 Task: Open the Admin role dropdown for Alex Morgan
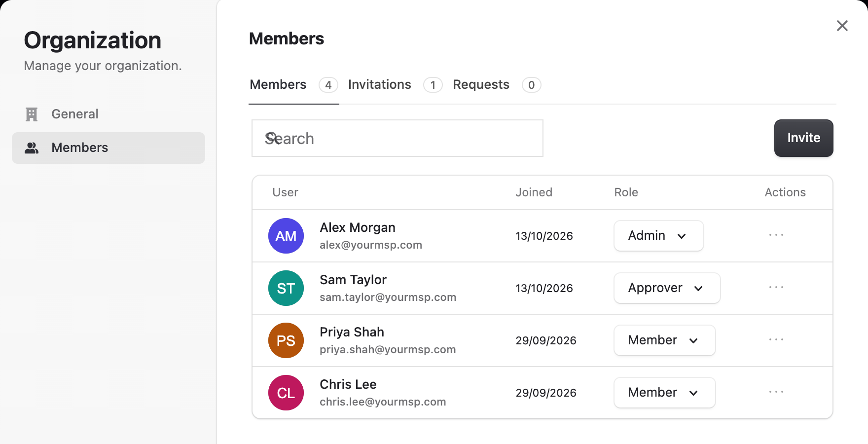tap(658, 236)
